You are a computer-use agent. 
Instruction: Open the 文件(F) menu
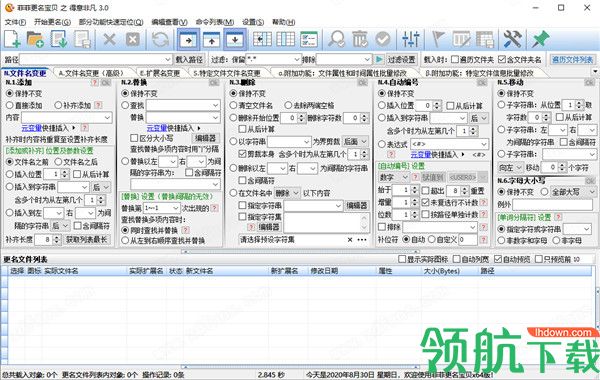tap(15, 22)
